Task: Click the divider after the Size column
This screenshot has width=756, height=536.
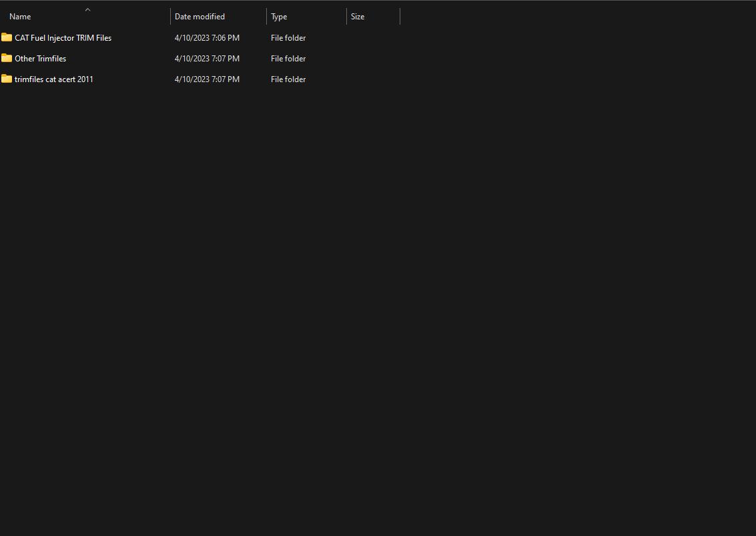Action: (x=400, y=16)
